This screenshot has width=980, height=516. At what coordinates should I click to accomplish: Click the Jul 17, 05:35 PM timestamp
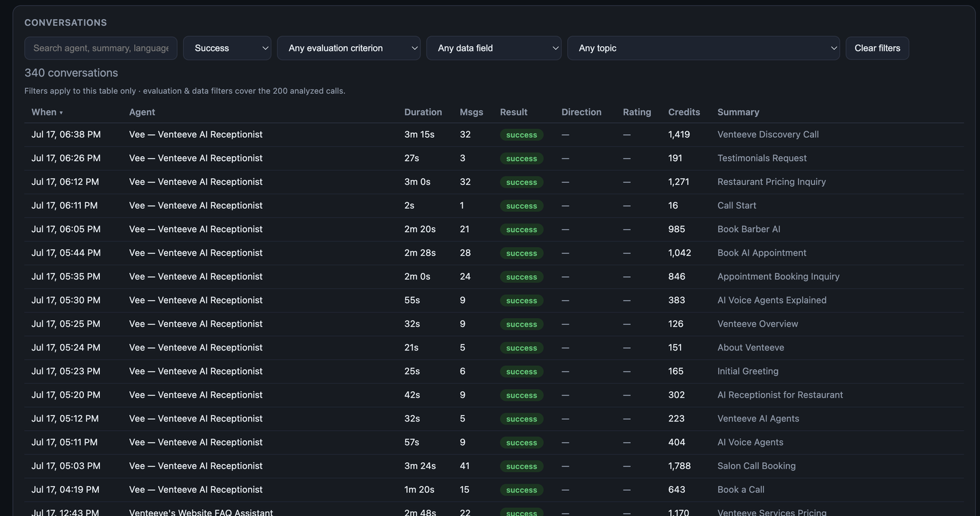(x=66, y=277)
